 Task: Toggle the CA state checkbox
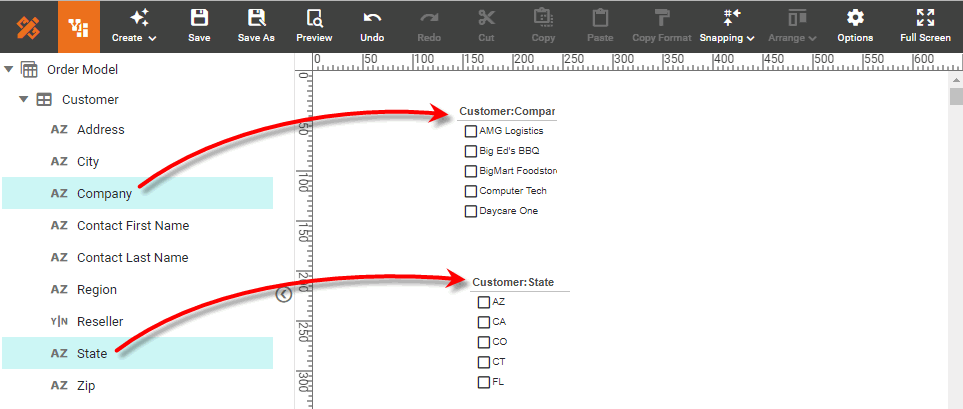coord(484,322)
